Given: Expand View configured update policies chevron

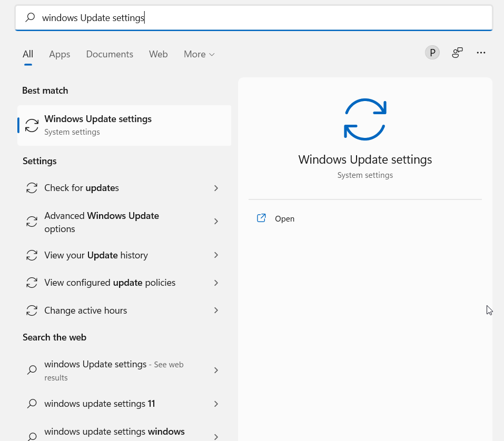Looking at the screenshot, I should coord(216,283).
